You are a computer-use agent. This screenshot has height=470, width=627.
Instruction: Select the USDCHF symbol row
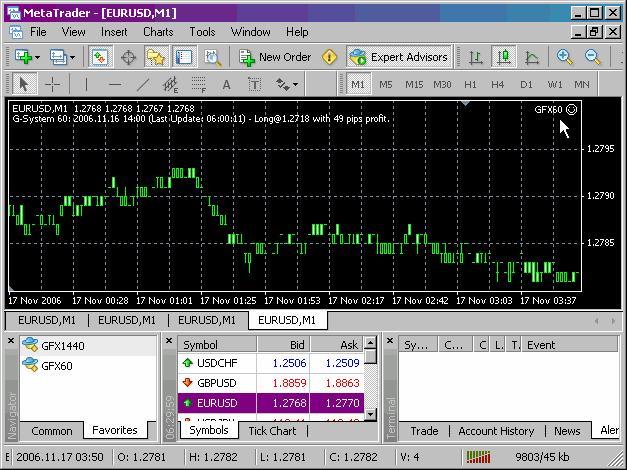click(x=271, y=363)
